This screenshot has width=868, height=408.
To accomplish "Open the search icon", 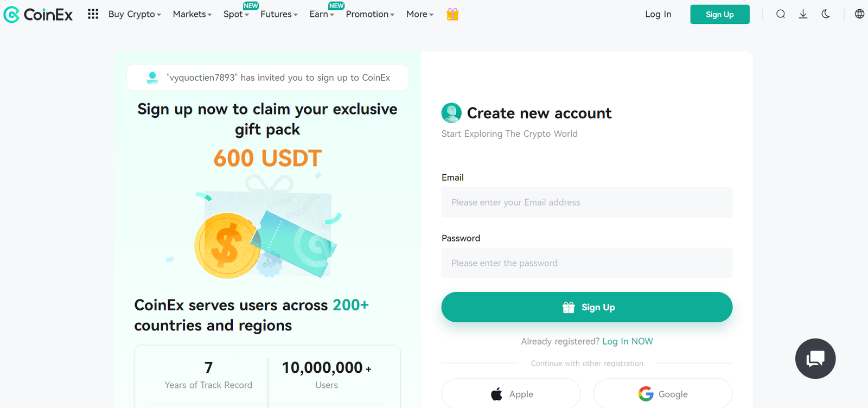I will click(x=780, y=14).
